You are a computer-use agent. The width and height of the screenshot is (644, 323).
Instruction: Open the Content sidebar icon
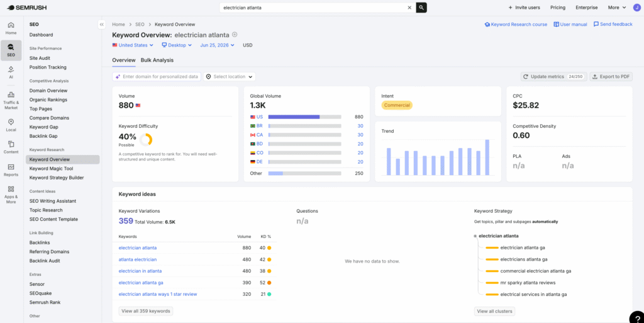(11, 147)
